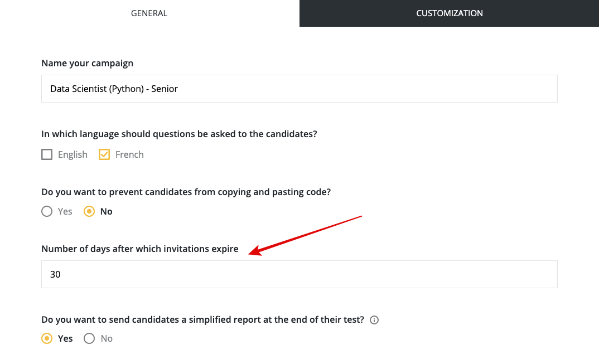
Task: Click the simplified report question text
Action: tap(202, 320)
